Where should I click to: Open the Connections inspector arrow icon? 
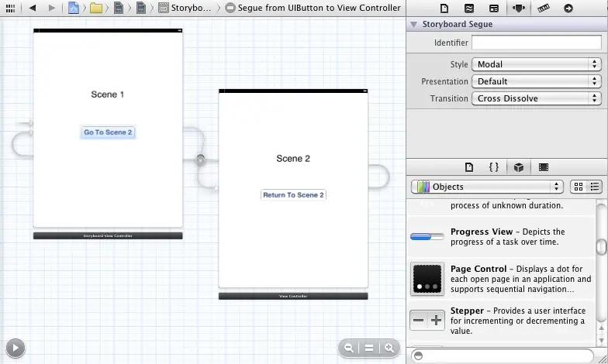(568, 9)
